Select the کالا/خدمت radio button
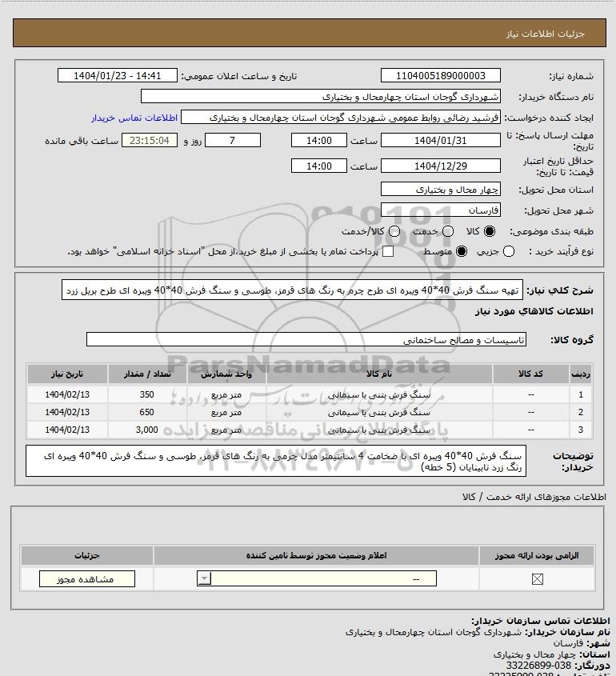This screenshot has height=676, width=616. 394,231
